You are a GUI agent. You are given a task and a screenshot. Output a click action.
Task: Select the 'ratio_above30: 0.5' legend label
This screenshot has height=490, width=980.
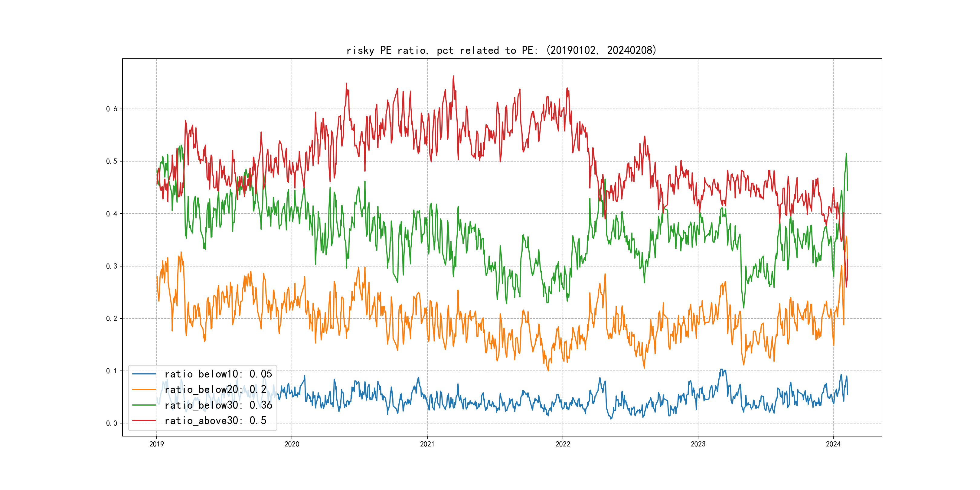[215, 421]
